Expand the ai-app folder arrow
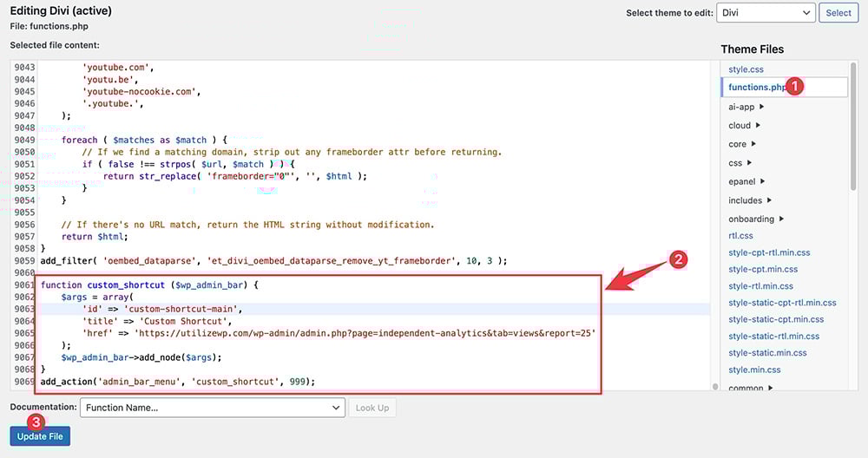The image size is (868, 458). tap(762, 106)
